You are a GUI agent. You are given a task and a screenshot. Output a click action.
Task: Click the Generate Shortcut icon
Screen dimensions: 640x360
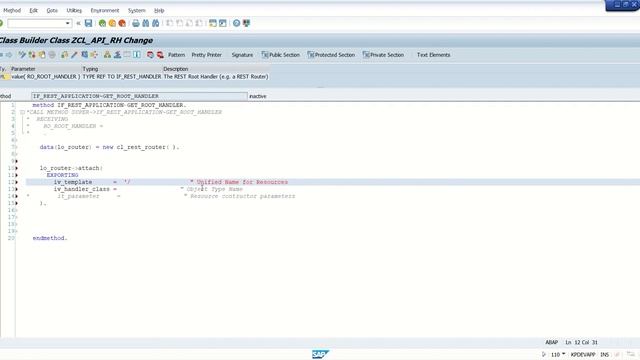222,23
